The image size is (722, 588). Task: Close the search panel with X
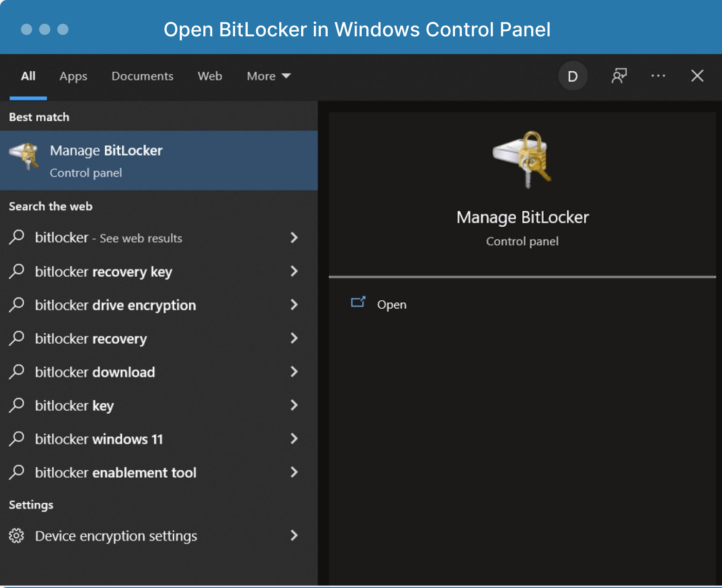pos(697,75)
